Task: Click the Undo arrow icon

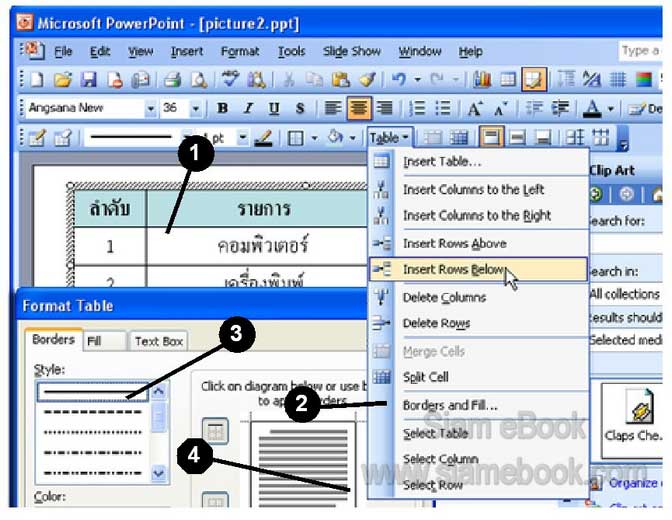Action: tap(399, 80)
